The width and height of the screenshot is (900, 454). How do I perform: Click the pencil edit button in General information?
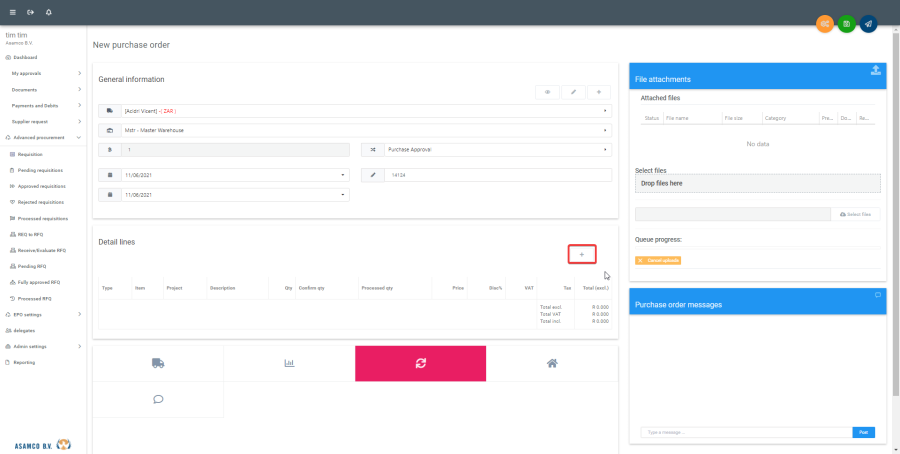(573, 92)
